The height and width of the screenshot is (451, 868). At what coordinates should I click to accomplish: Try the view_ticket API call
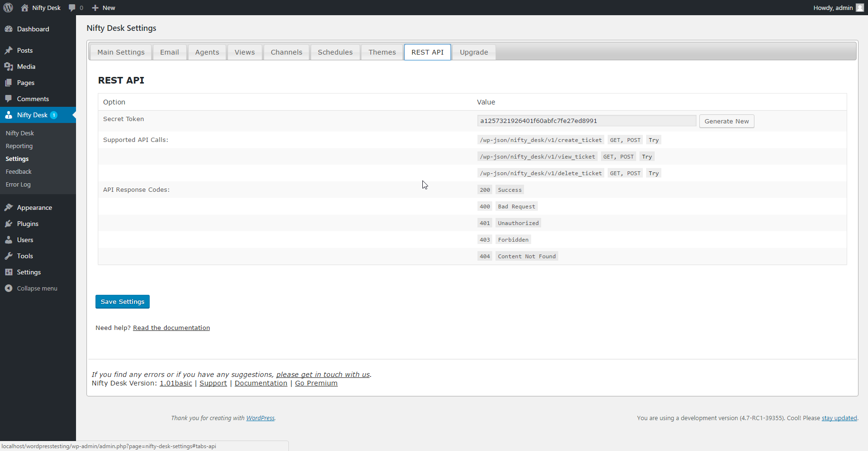click(647, 157)
